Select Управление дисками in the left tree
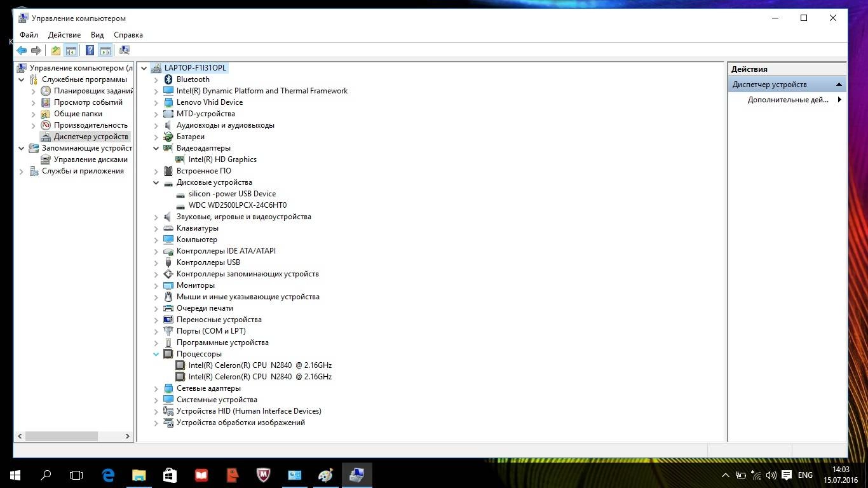Image resolution: width=868 pixels, height=488 pixels. tap(91, 159)
